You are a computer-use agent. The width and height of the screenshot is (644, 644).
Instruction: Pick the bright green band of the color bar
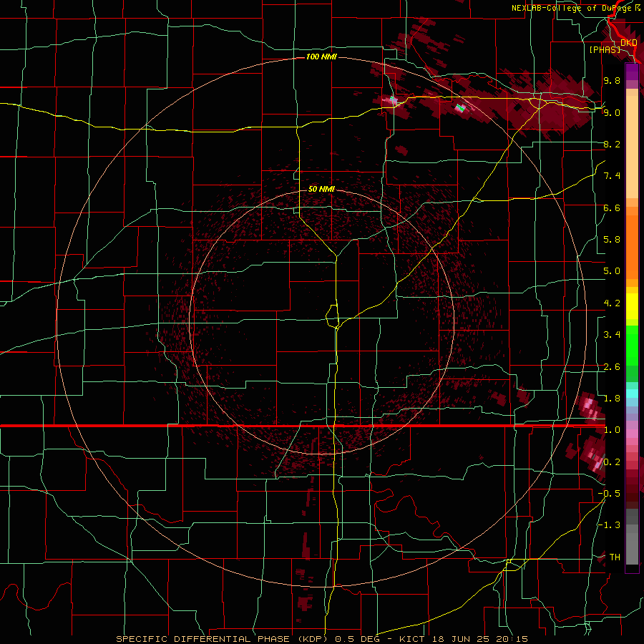pyautogui.click(x=632, y=346)
